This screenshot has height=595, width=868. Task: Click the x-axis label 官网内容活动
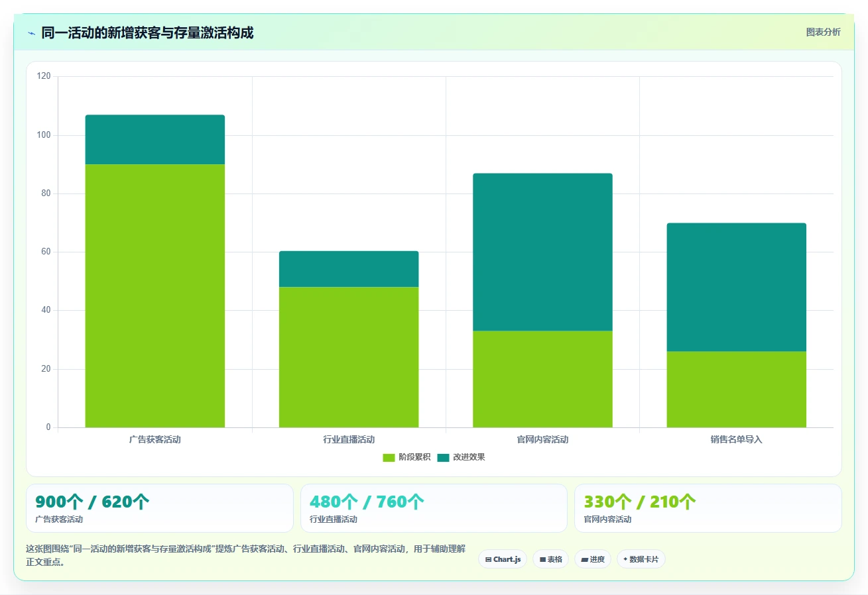[542, 440]
